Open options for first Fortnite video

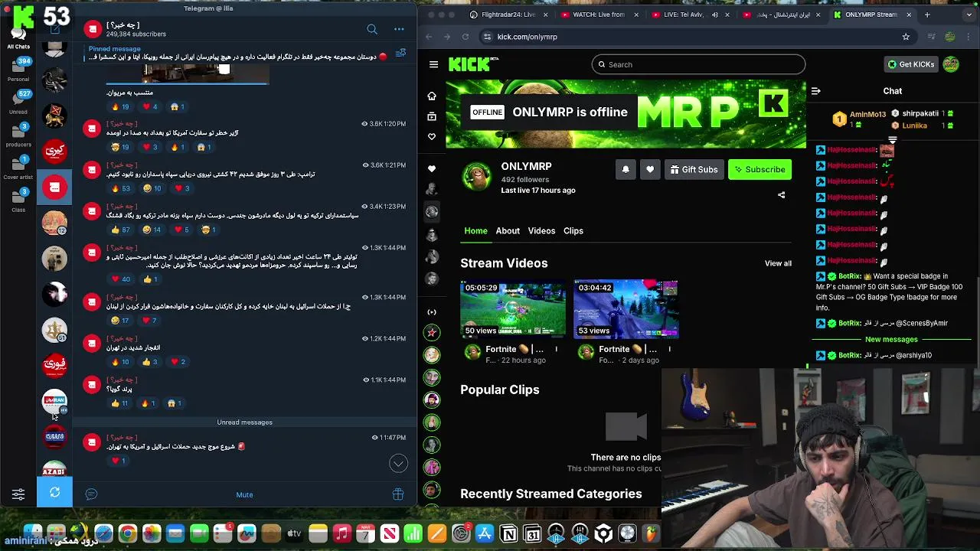[x=556, y=349]
